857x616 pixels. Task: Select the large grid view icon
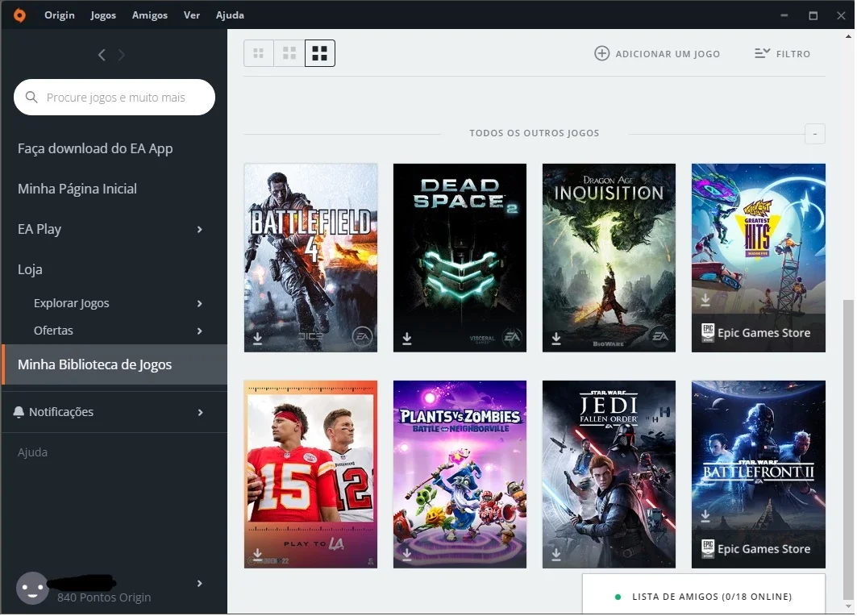pos(320,53)
